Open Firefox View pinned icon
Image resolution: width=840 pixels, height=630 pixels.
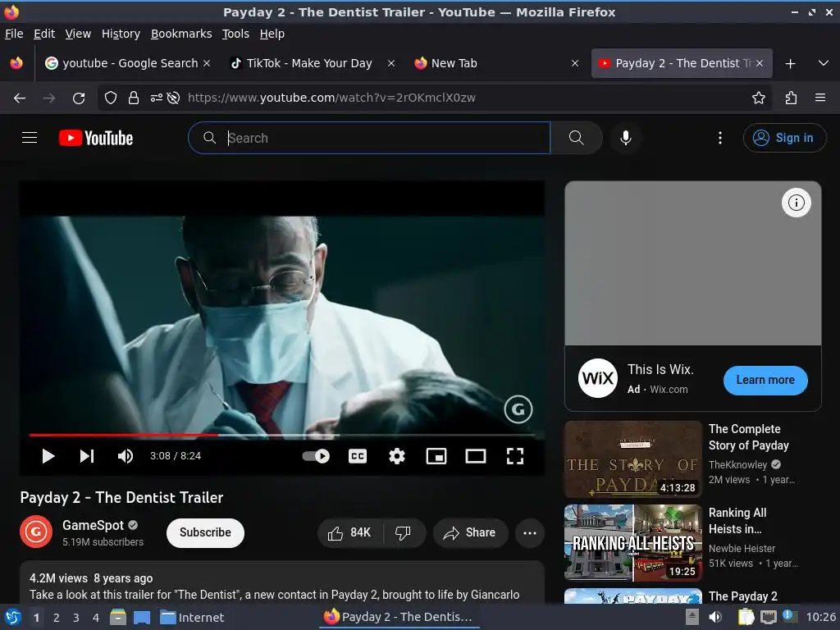tap(16, 63)
